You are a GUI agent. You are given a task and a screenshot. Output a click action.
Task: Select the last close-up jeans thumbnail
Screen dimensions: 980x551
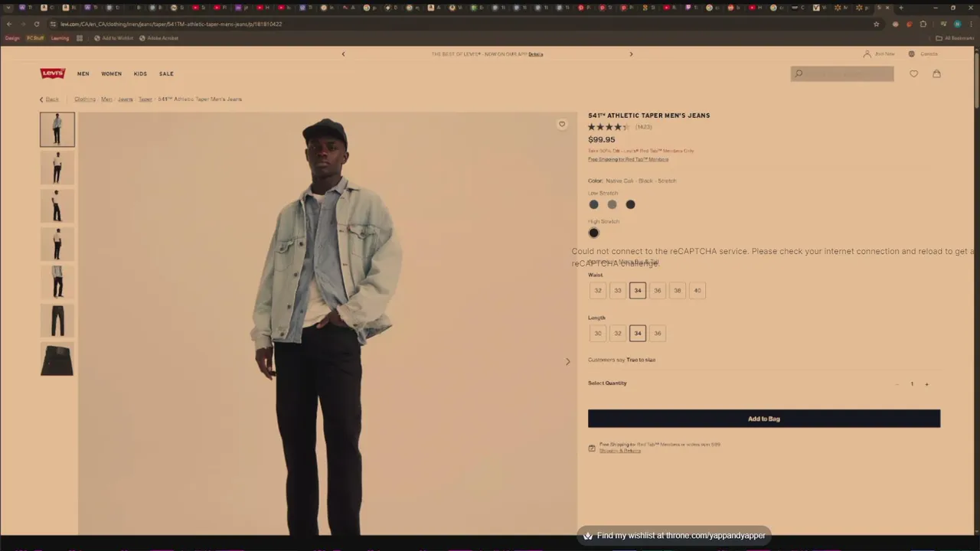tap(57, 359)
